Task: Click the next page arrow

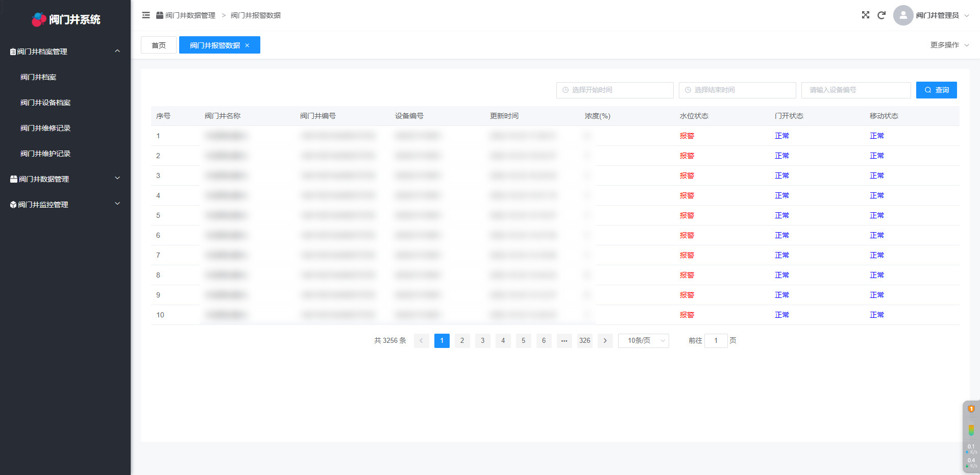Action: click(605, 341)
